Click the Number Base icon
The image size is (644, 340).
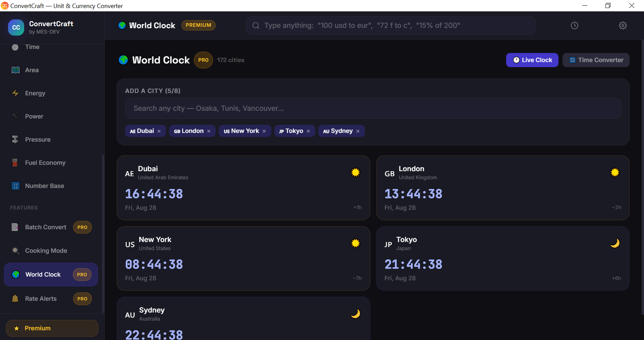coord(15,186)
